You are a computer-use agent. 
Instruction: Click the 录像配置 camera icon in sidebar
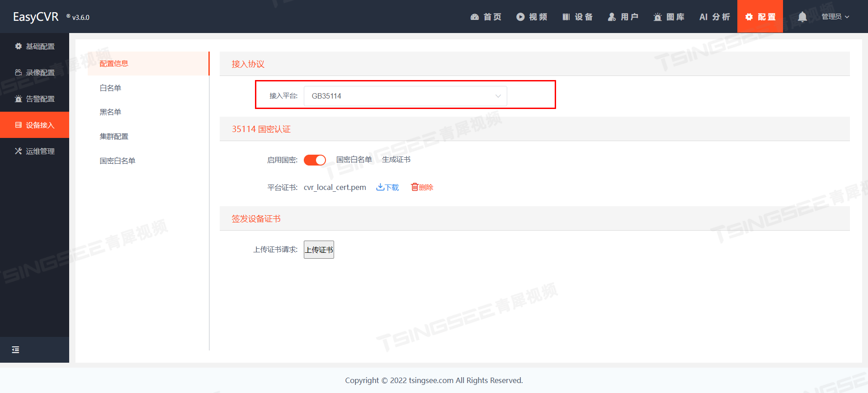[x=19, y=72]
